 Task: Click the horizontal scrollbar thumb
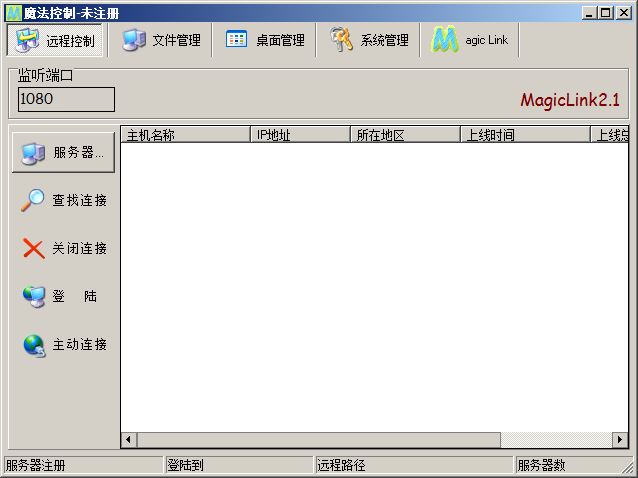tap(319, 440)
